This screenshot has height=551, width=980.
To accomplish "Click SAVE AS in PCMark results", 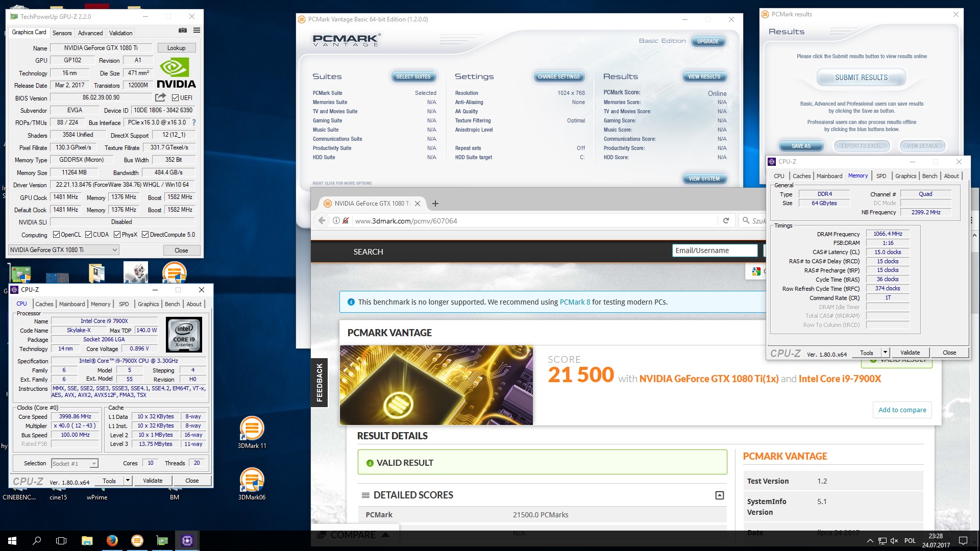I will click(x=801, y=146).
